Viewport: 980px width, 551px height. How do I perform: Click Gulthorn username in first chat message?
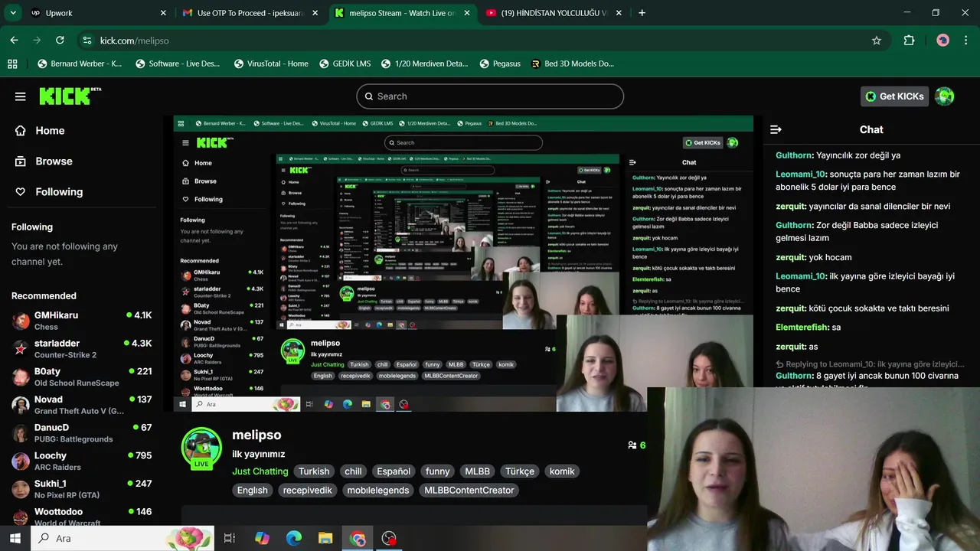tap(794, 155)
